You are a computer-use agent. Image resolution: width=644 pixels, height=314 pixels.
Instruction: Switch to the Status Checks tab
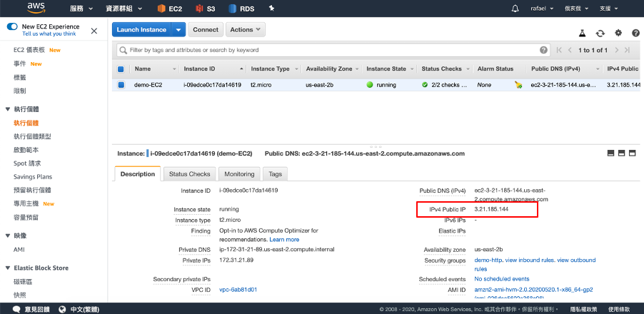pyautogui.click(x=189, y=174)
